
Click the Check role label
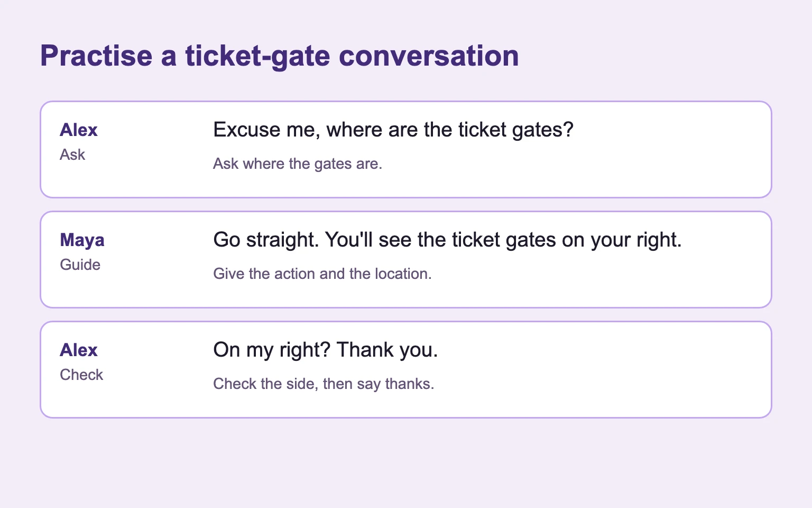pyautogui.click(x=81, y=375)
